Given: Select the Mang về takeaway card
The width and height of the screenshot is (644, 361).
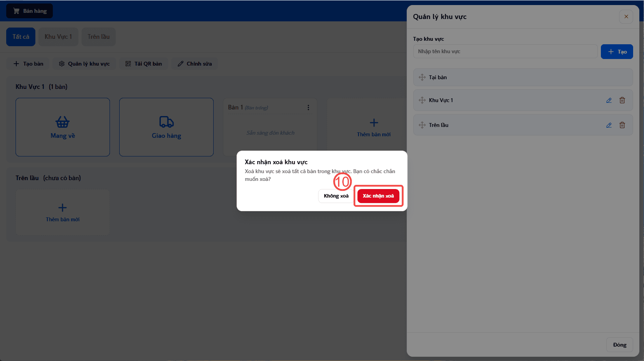Looking at the screenshot, I should (63, 127).
